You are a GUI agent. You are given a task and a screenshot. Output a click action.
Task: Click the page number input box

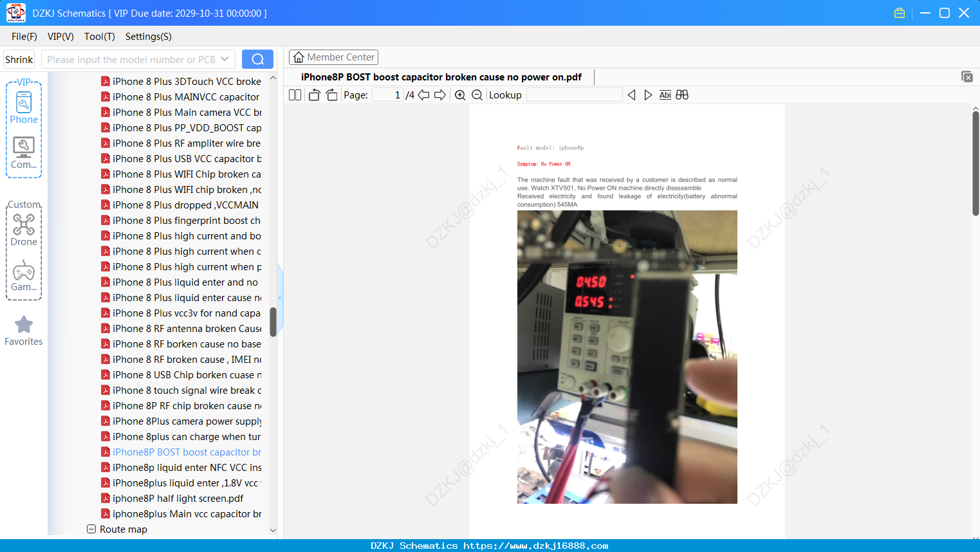click(x=388, y=95)
